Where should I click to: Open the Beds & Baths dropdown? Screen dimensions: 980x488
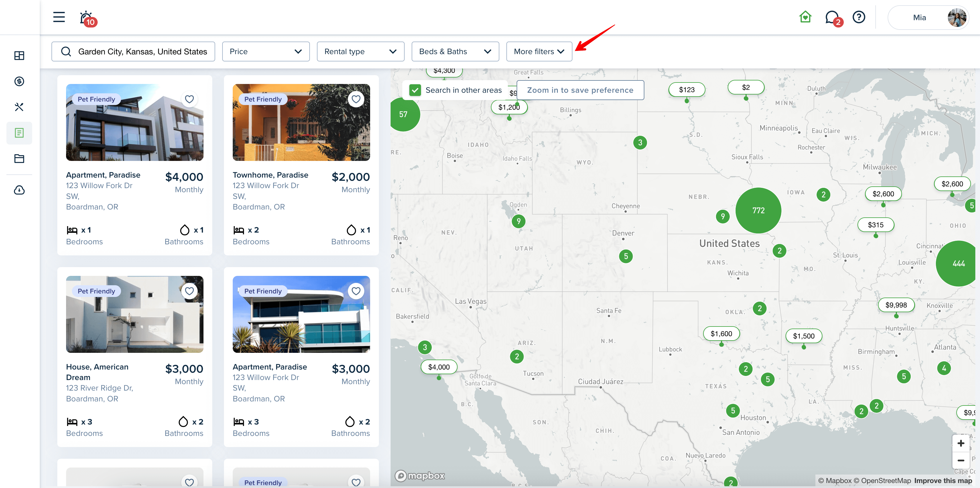[456, 51]
